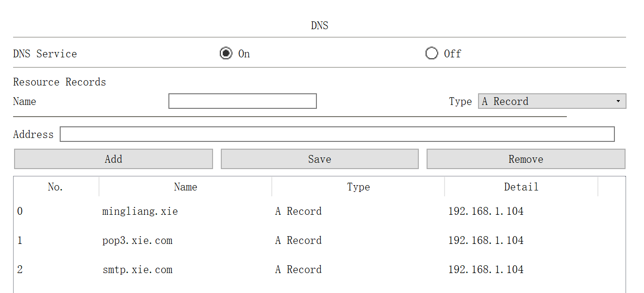
Task: Sort by the No. column header
Action: pos(55,187)
